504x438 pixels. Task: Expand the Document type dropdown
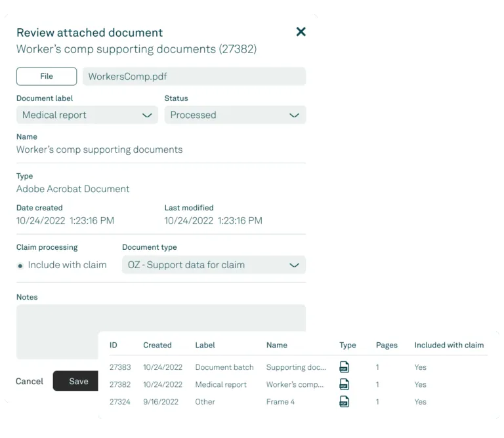coord(214,265)
